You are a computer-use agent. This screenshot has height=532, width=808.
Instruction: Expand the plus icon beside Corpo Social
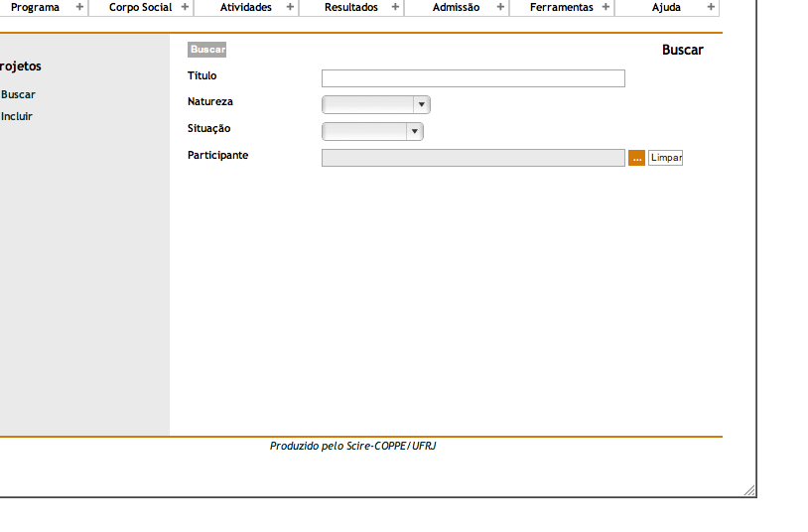point(186,7)
